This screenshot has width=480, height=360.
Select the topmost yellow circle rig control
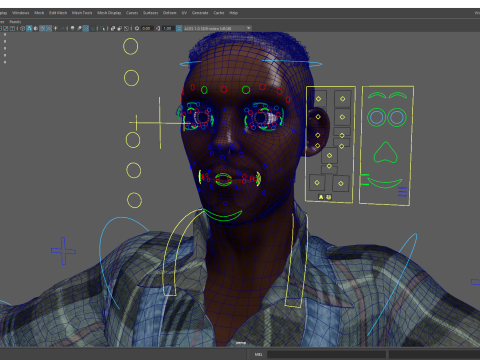pos(130,46)
